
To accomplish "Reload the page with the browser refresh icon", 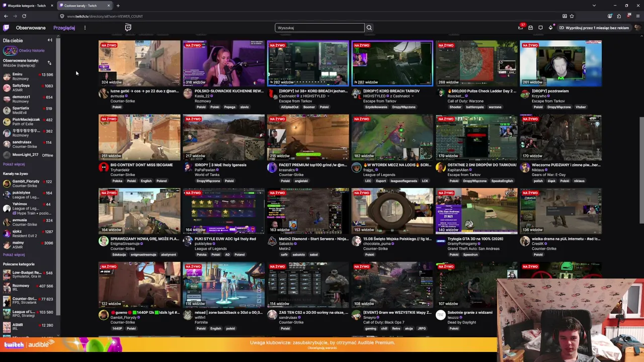I will 24,16.
